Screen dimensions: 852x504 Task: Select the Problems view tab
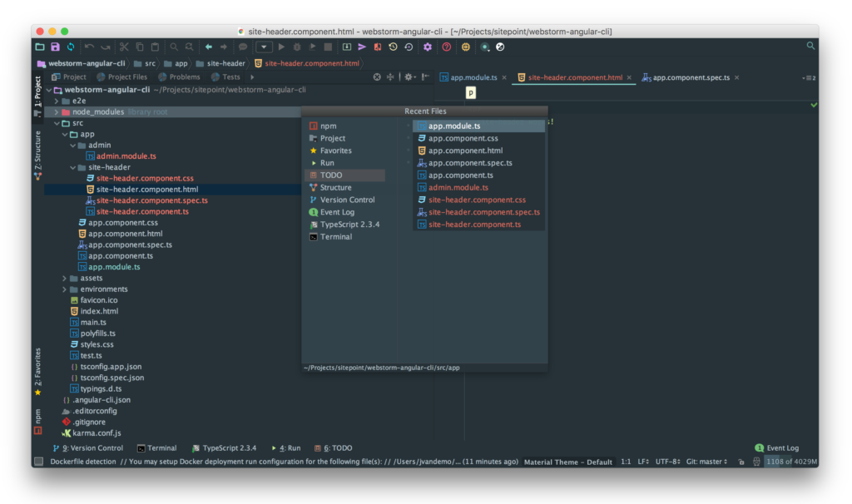coord(180,77)
